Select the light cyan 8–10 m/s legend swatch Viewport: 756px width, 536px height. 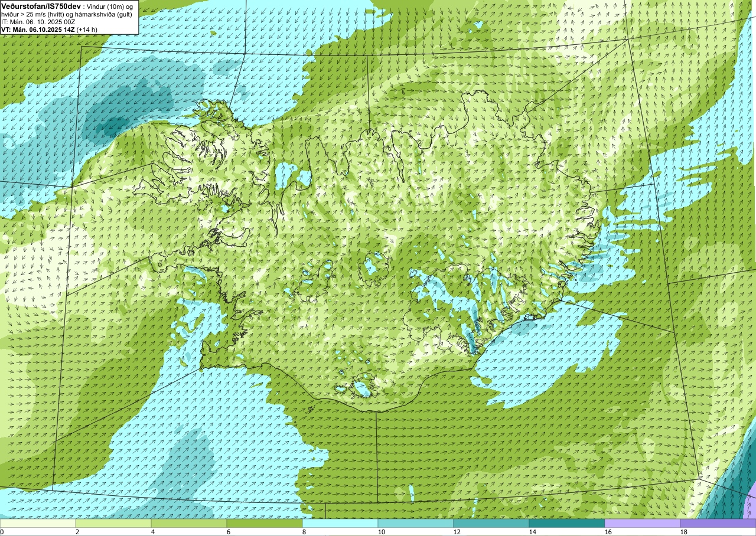tap(340, 523)
